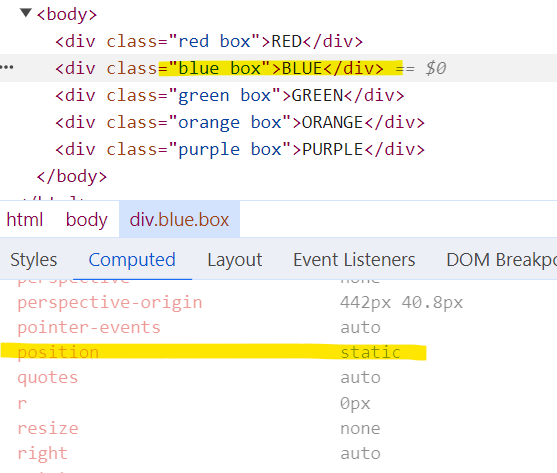Image resolution: width=557 pixels, height=473 pixels.
Task: Collapse the body element tree node
Action: [x=26, y=13]
